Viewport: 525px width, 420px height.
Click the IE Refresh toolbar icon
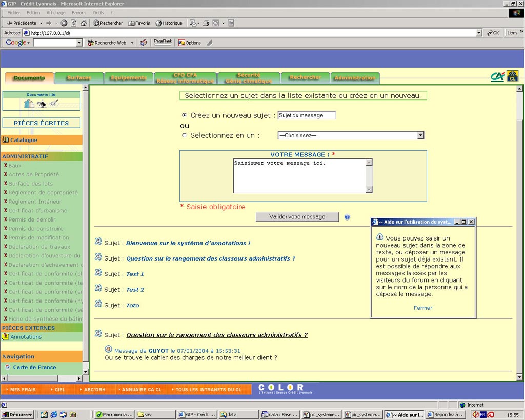(x=74, y=23)
